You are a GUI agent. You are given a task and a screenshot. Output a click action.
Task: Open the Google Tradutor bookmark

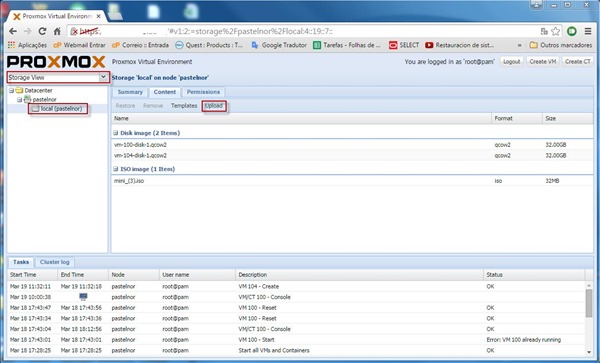(279, 45)
